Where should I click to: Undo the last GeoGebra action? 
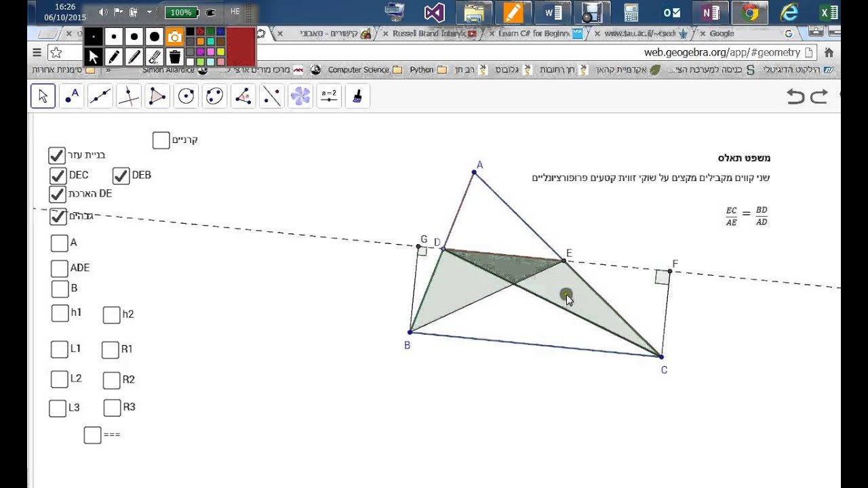click(795, 96)
